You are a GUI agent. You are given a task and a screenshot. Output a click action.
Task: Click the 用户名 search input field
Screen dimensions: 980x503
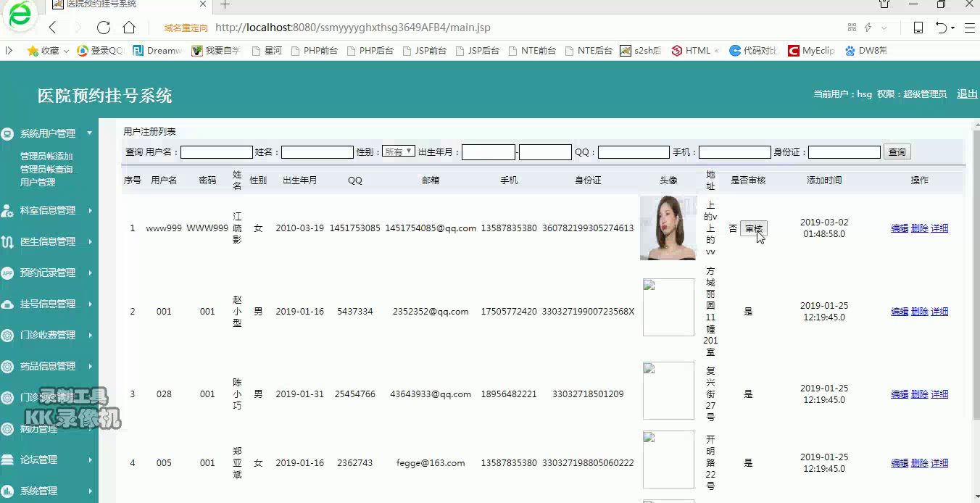[217, 152]
